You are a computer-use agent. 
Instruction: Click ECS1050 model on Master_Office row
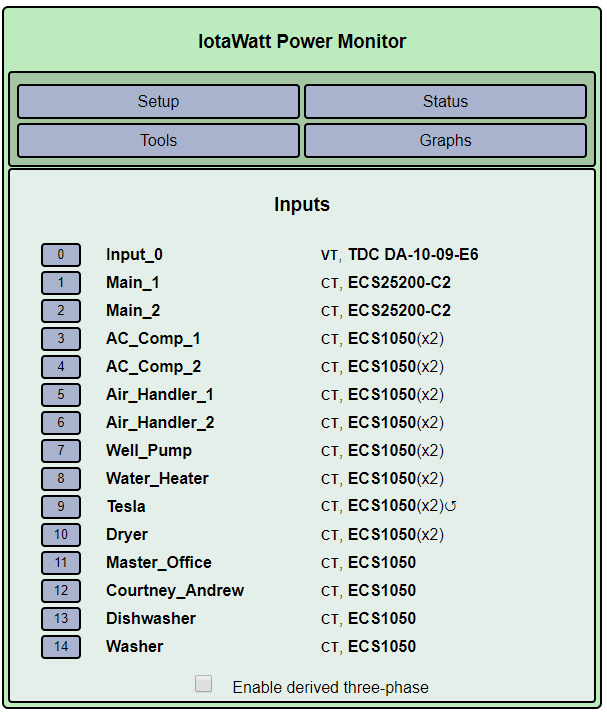tap(382, 563)
